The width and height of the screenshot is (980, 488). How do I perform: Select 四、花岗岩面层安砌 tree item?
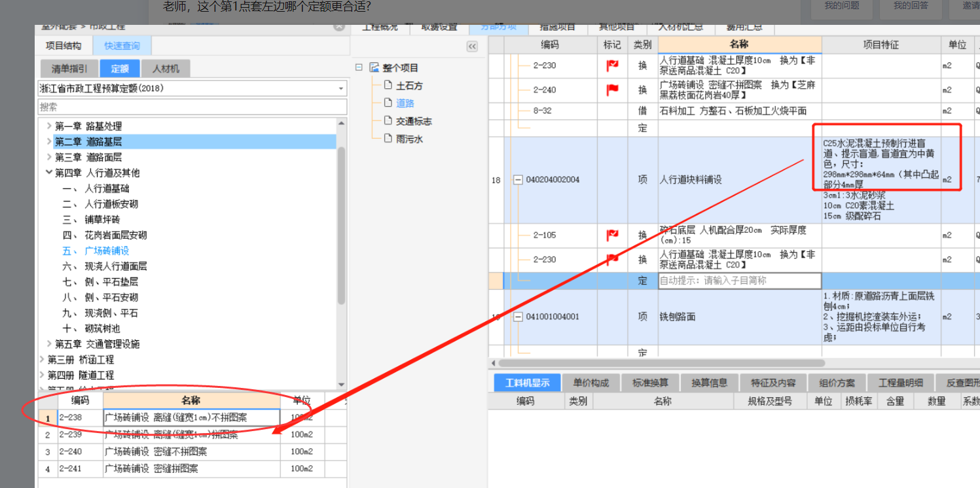(105, 235)
